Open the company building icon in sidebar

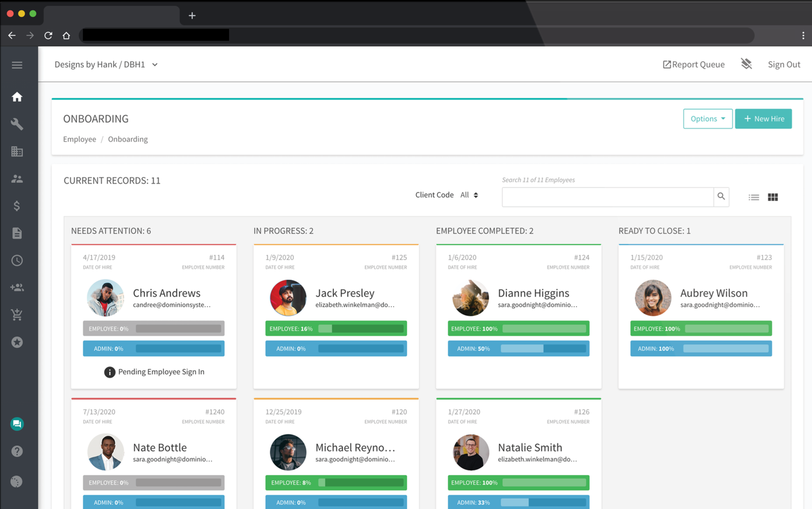point(17,151)
